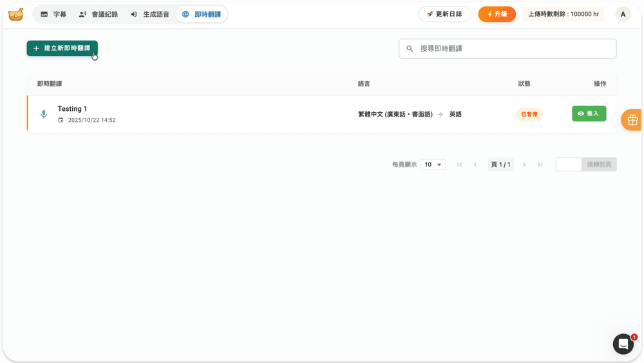Viewport: 644px width, 363px height.
Task: Click the magnifier icon in the search box
Action: (410, 48)
